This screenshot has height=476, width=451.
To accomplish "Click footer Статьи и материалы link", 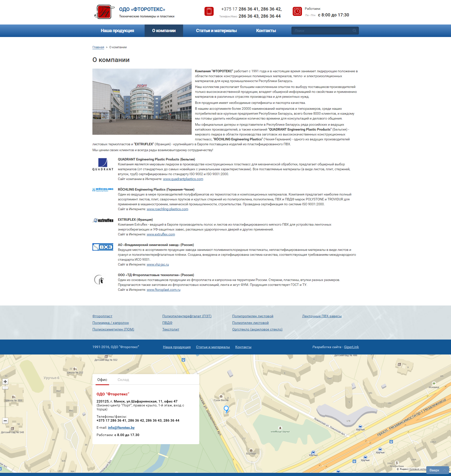I will (213, 347).
